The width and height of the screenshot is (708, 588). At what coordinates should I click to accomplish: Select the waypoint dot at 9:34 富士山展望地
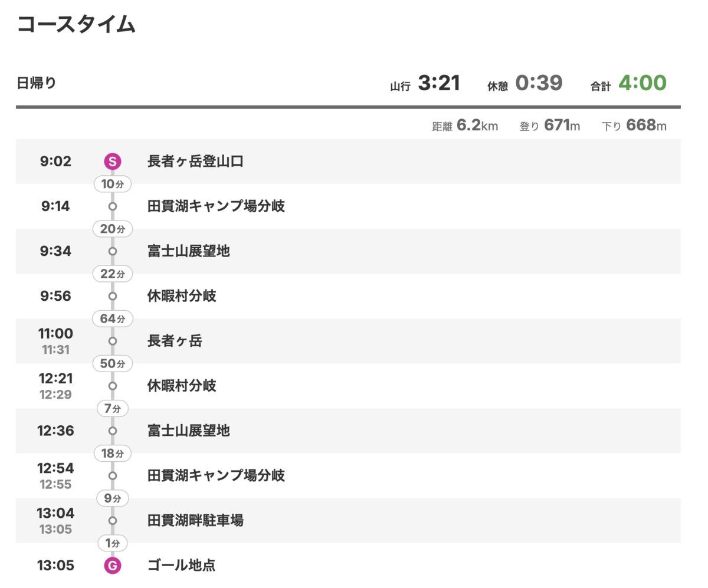point(112,251)
